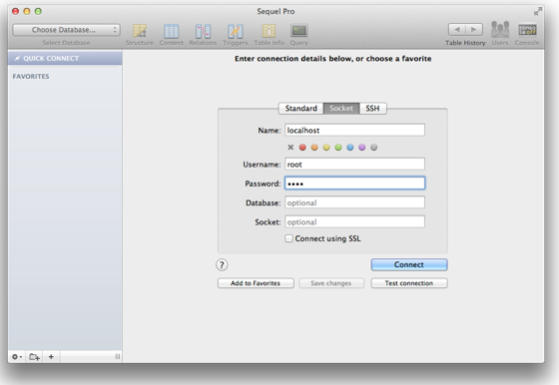Open the Users management icon
The width and height of the screenshot is (559, 385).
[x=500, y=34]
